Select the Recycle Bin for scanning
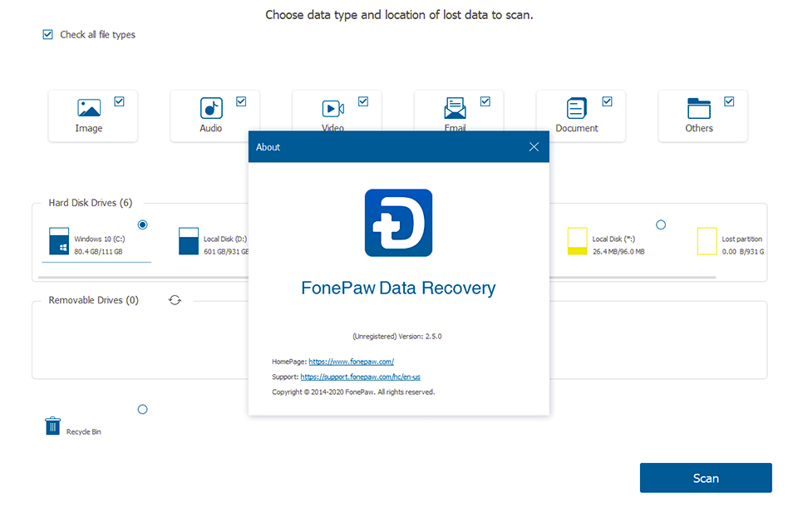This screenshot has width=798, height=532. point(142,409)
